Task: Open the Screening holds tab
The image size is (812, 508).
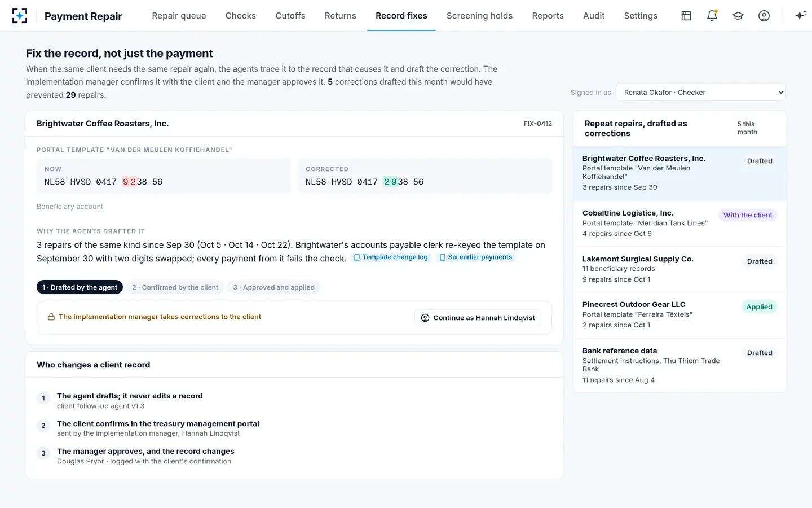Action: (480, 16)
